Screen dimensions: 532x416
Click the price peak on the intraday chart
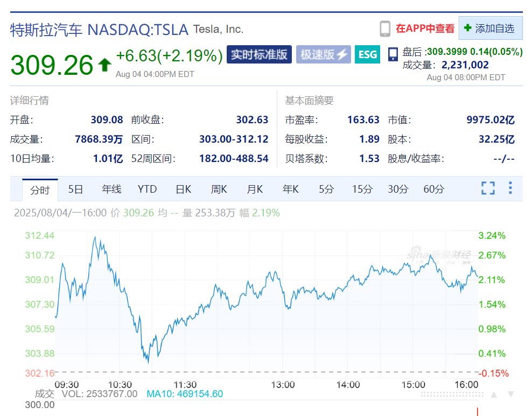[x=96, y=237]
